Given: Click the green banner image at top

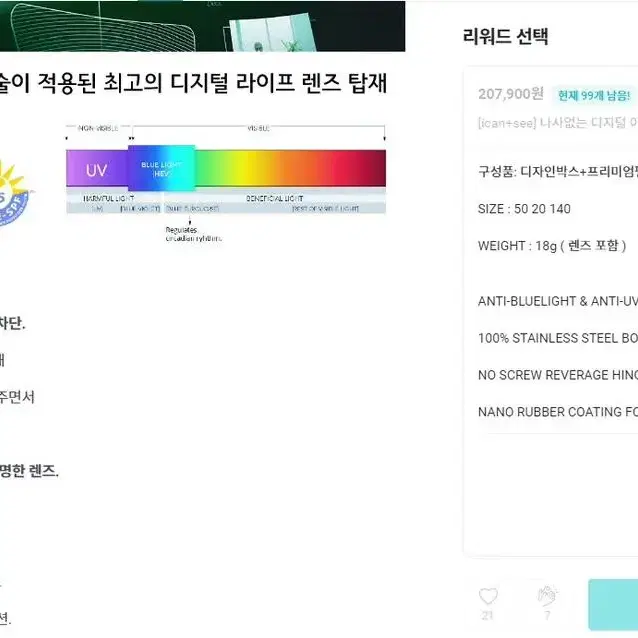Looking at the screenshot, I should point(202,26).
